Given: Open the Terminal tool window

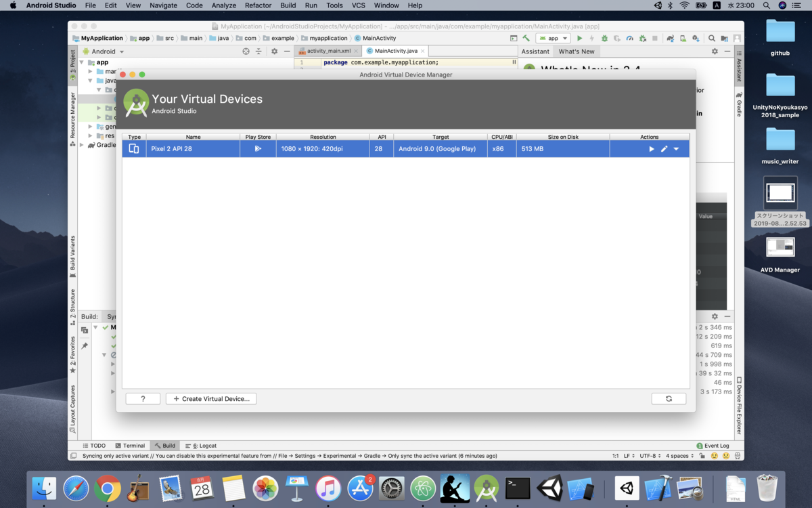Looking at the screenshot, I should click(129, 446).
